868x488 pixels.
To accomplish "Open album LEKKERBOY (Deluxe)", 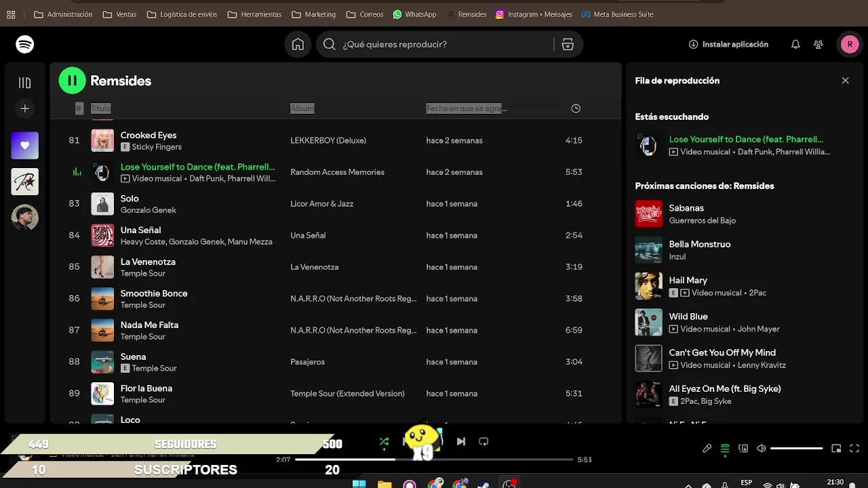I will [328, 140].
